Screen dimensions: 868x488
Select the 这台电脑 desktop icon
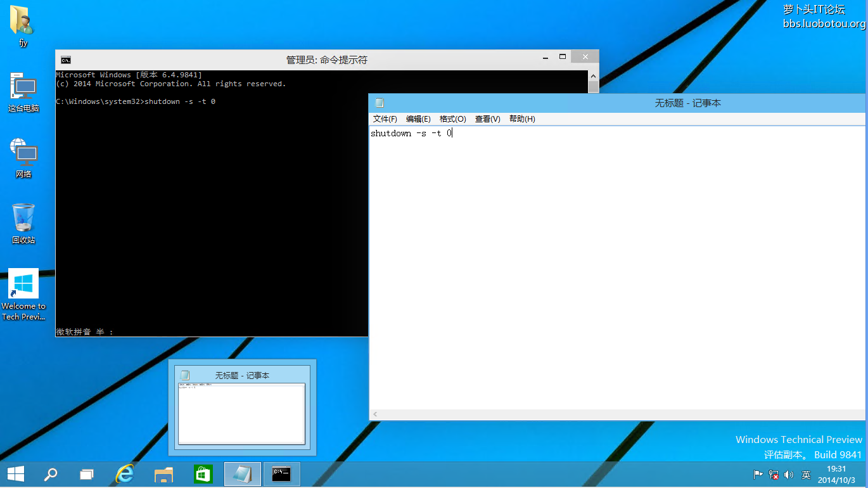click(23, 93)
